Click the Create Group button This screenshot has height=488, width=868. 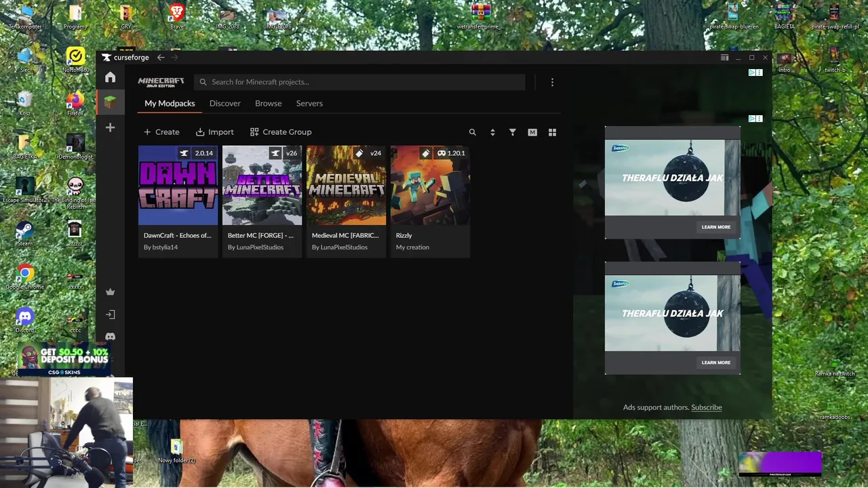(281, 132)
